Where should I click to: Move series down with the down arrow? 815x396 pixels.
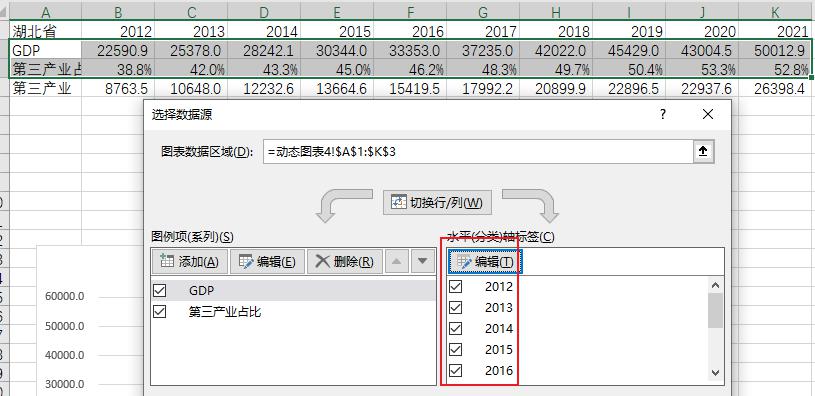coord(423,261)
